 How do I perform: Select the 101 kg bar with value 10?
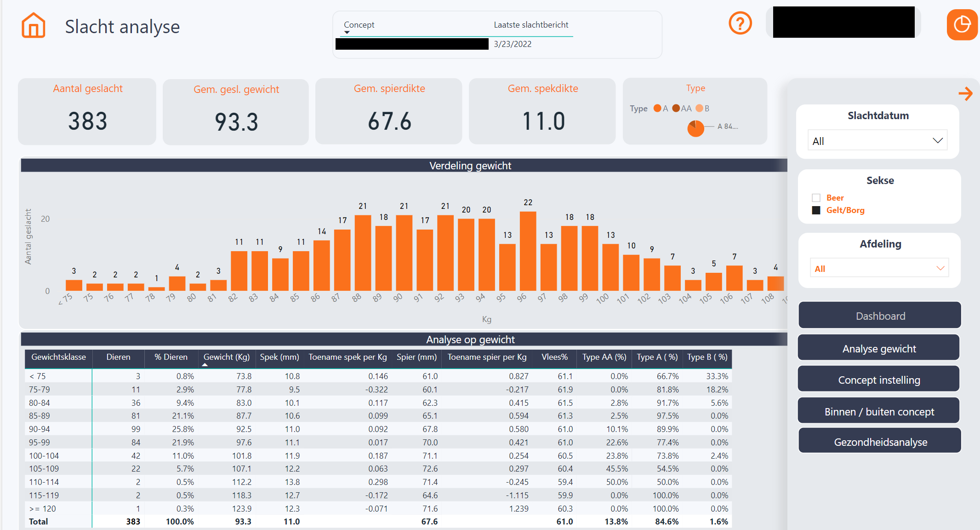pyautogui.click(x=631, y=273)
